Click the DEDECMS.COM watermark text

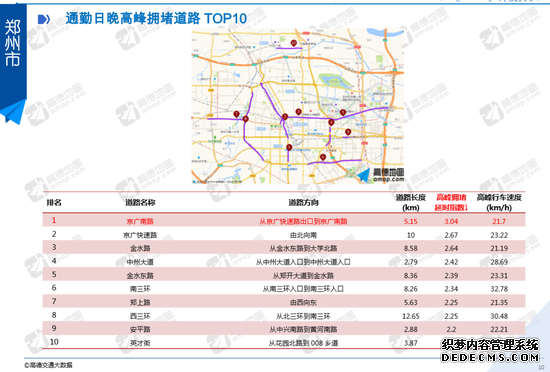tap(490, 358)
